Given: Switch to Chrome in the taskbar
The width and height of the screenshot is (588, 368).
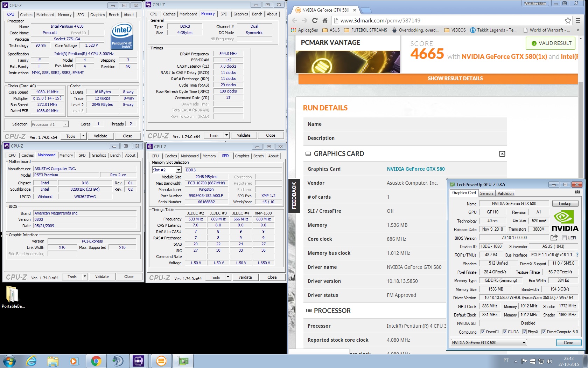Looking at the screenshot, I should [96, 361].
